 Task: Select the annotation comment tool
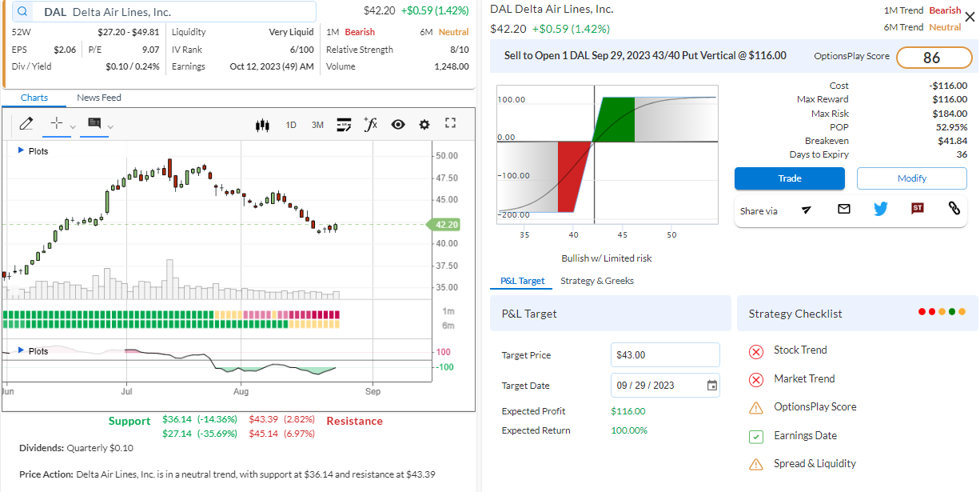tap(94, 124)
